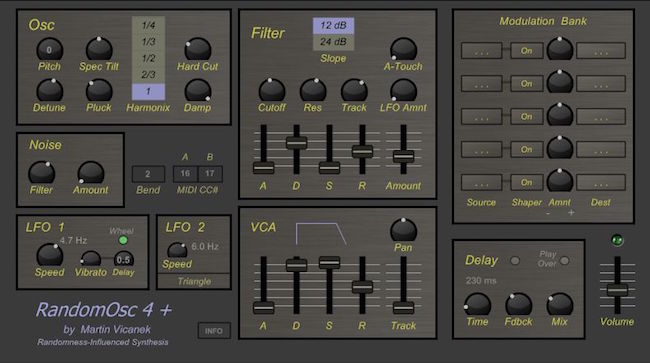Click the Hard Cut knob
Viewport: 650px width, 363px height.
(197, 49)
